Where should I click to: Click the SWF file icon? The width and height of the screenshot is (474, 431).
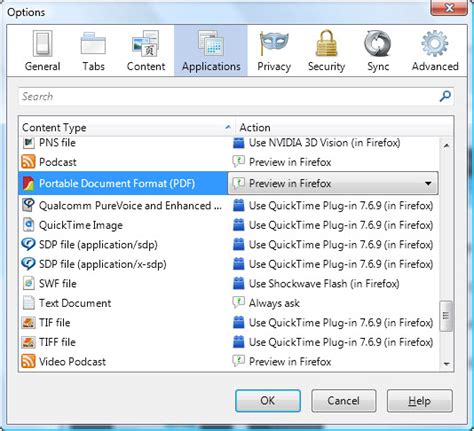click(x=28, y=283)
